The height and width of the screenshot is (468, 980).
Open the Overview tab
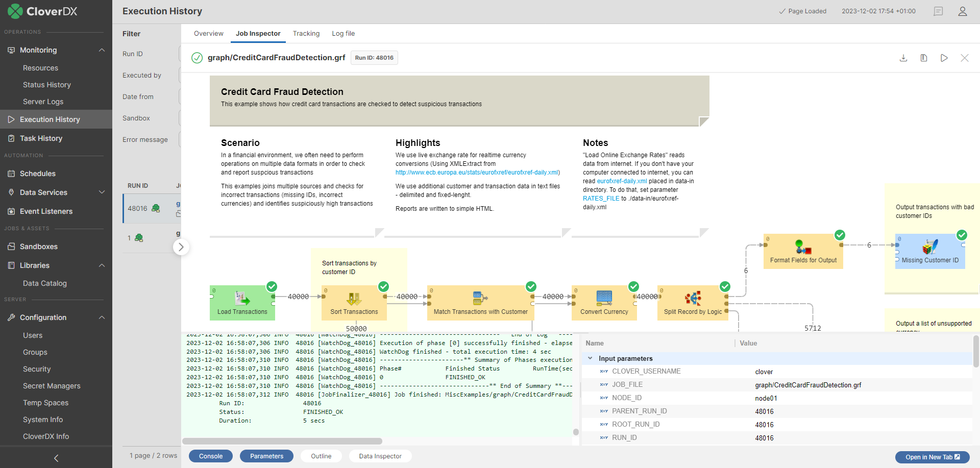(x=208, y=33)
